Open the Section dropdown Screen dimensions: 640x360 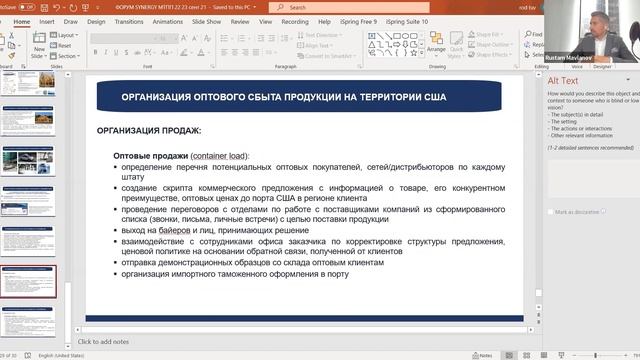[65, 56]
